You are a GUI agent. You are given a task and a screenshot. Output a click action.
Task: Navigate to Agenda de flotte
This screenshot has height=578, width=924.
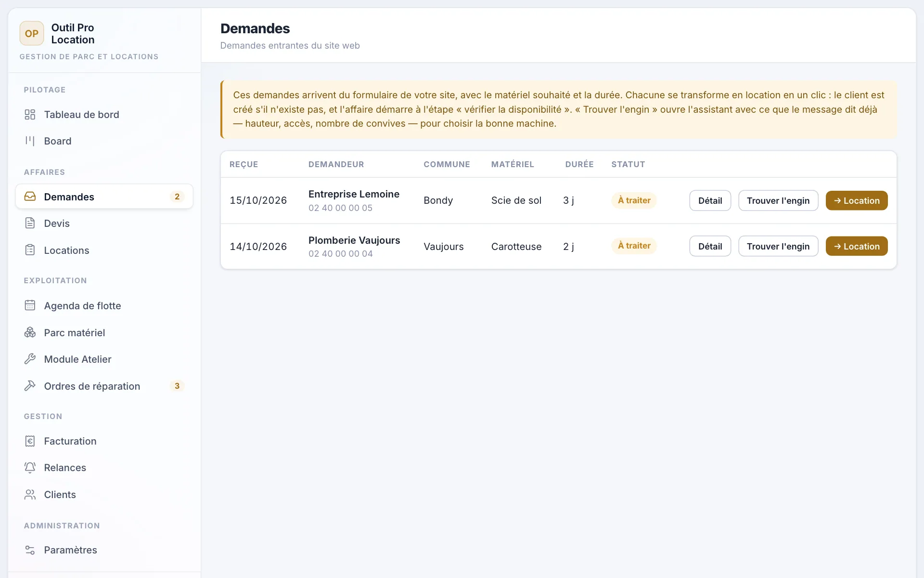click(104, 306)
